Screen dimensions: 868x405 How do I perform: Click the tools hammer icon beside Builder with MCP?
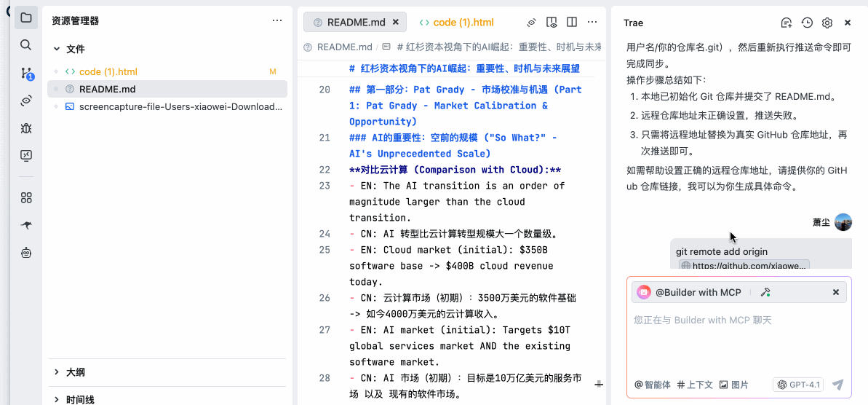tap(766, 292)
